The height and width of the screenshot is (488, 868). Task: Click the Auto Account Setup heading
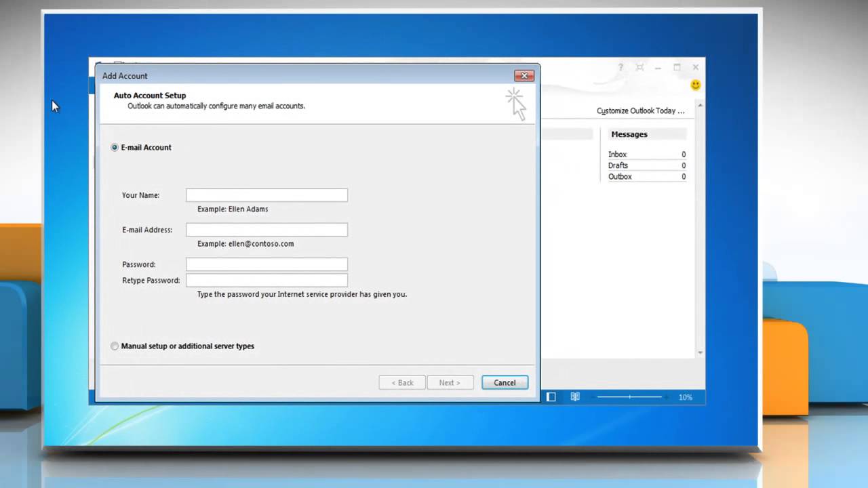[150, 96]
